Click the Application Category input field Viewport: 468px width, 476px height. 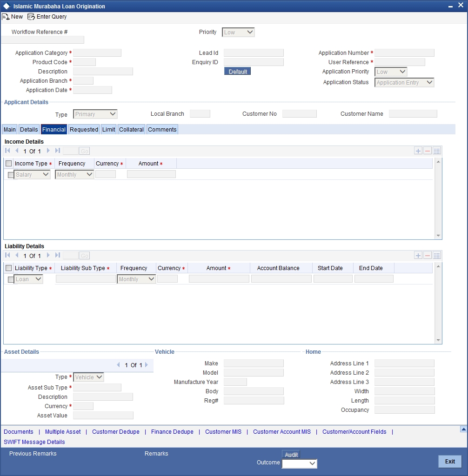[x=97, y=53]
